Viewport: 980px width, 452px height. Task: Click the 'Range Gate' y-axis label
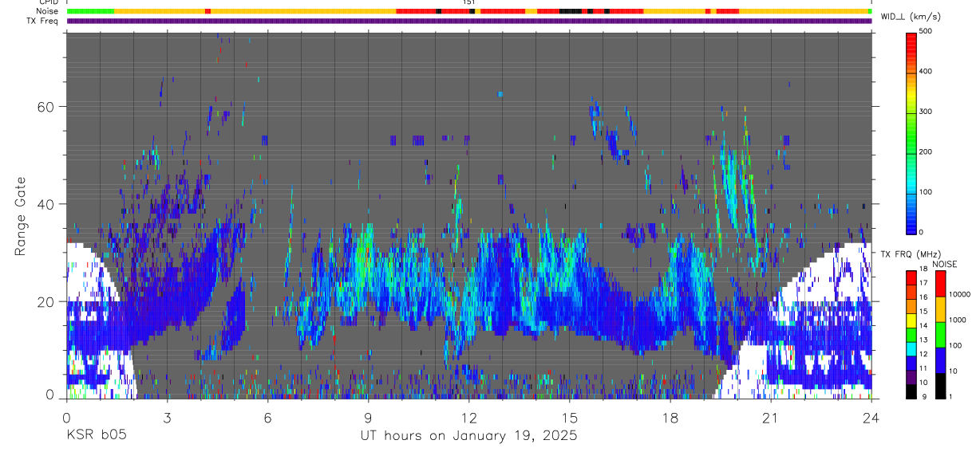[x=21, y=216]
